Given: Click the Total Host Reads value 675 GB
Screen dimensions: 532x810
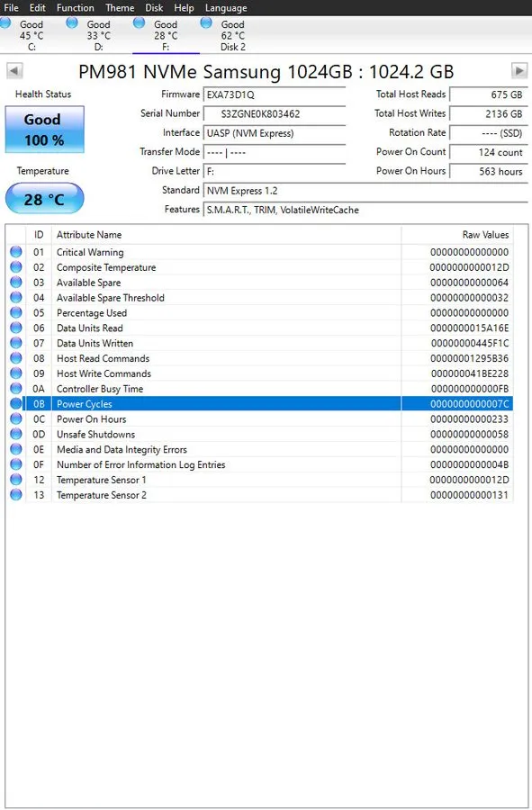Looking at the screenshot, I should click(x=489, y=94).
